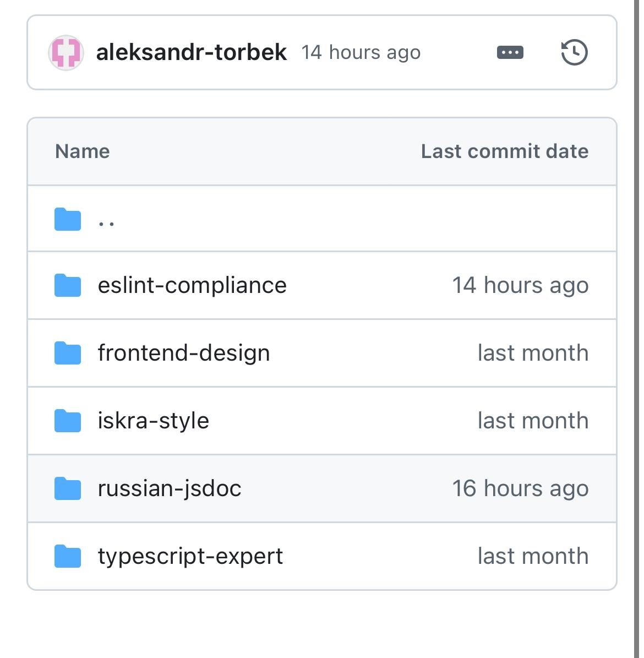Image resolution: width=644 pixels, height=658 pixels.
Task: Click the typescript-expert folder icon
Action: point(68,556)
